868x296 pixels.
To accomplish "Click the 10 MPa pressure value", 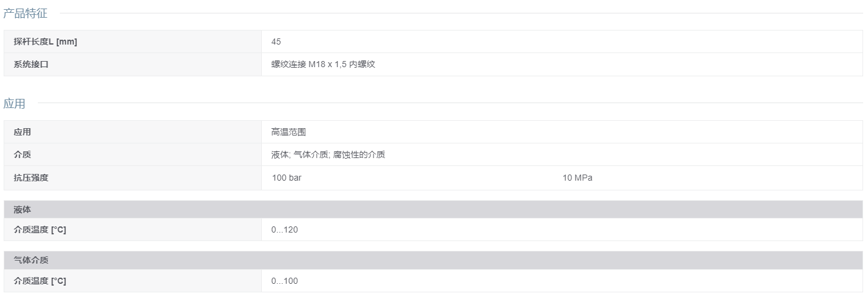I will [x=577, y=178].
